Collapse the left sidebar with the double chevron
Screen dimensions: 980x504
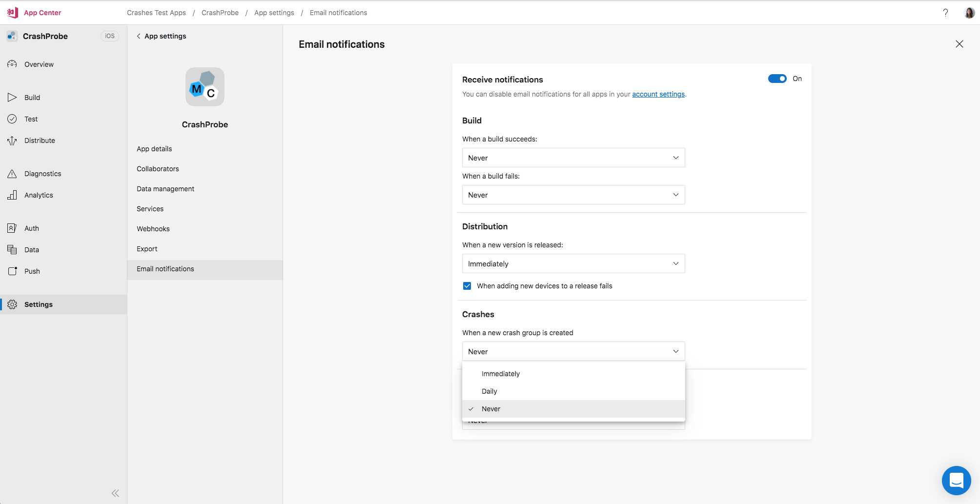pos(115,493)
